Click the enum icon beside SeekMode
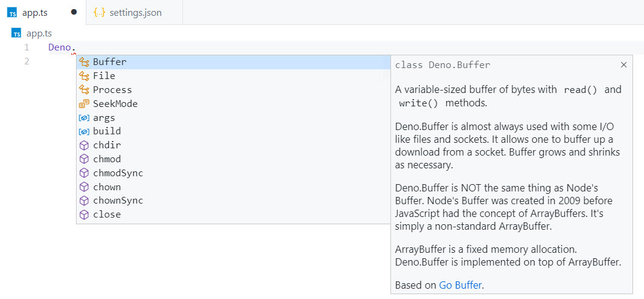 84,104
